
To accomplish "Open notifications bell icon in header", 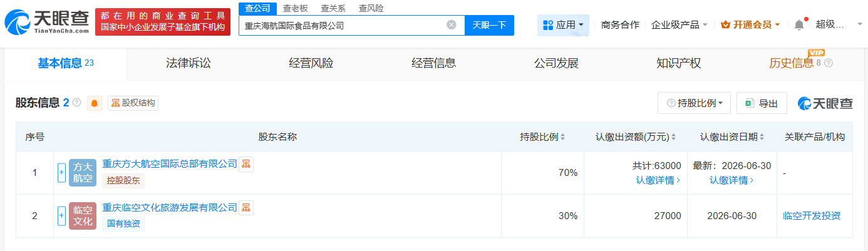I will click(799, 25).
